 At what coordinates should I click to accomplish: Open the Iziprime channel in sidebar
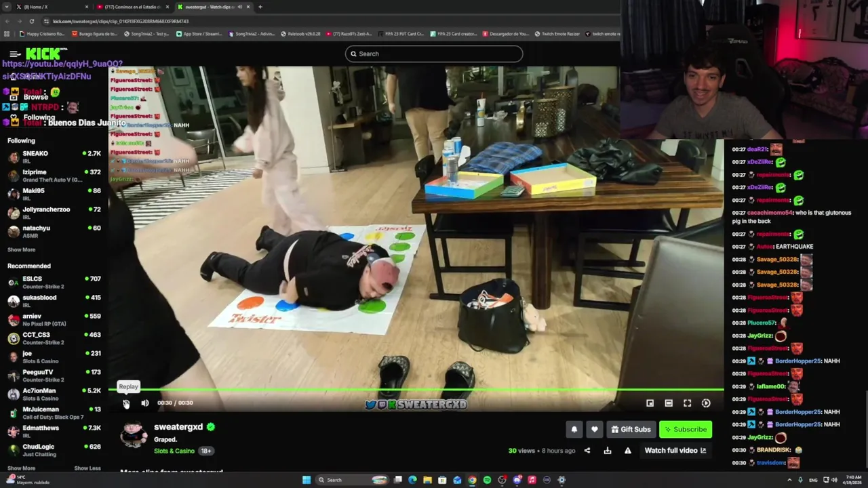point(54,176)
